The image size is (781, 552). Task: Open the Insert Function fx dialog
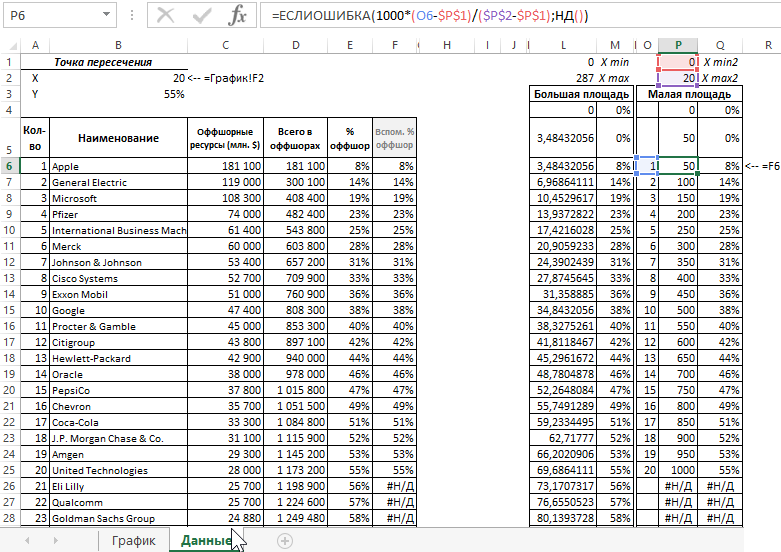(237, 17)
